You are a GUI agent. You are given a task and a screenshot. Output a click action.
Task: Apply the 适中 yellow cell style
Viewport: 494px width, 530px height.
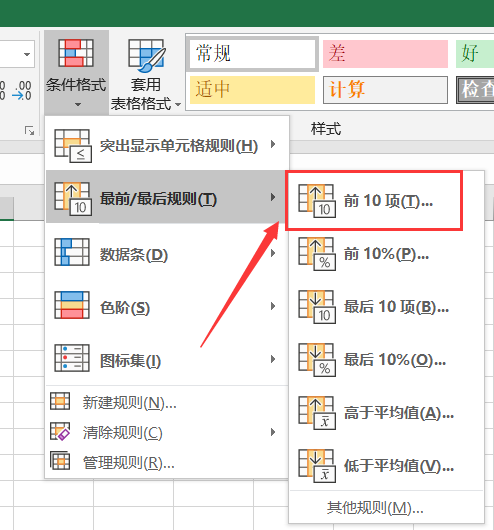252,90
